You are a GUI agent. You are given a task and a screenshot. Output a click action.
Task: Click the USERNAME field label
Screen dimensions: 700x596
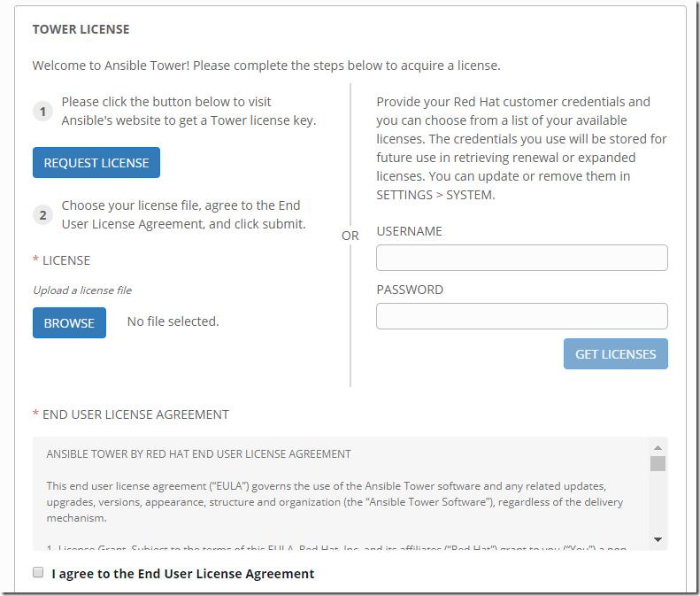(409, 231)
